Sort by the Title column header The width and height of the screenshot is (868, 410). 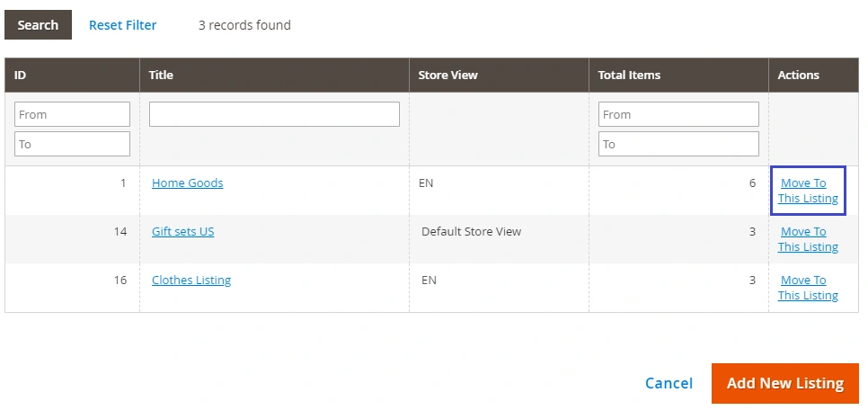pos(162,76)
